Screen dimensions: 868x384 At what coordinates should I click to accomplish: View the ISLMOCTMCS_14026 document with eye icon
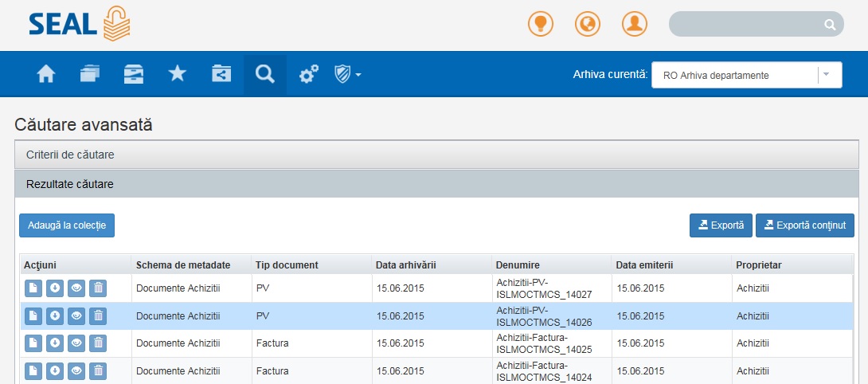[76, 315]
